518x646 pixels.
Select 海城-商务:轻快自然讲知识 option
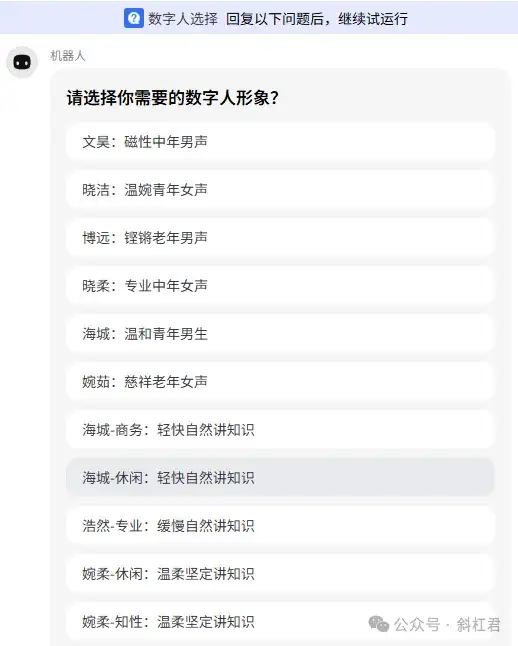280,430
